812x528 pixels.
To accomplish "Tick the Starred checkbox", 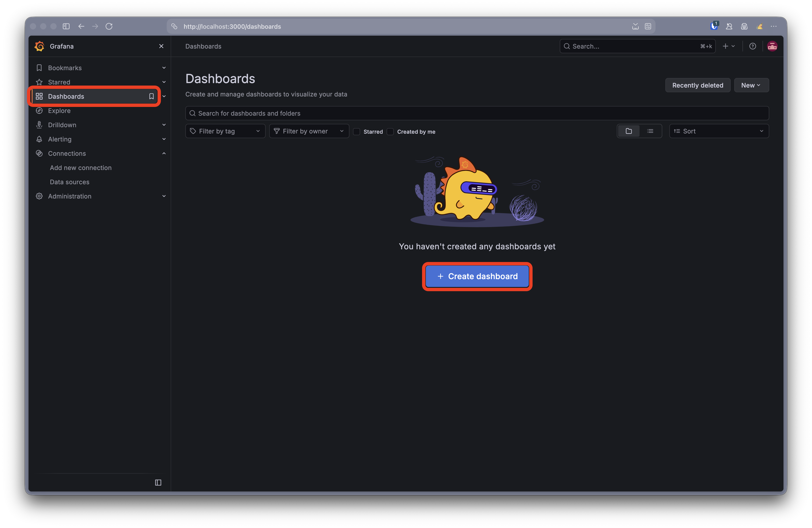I will [357, 132].
